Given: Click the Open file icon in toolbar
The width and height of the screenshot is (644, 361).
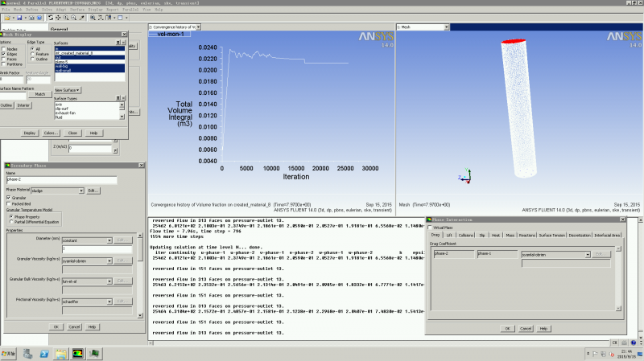Looking at the screenshot, I should pos(6,17).
